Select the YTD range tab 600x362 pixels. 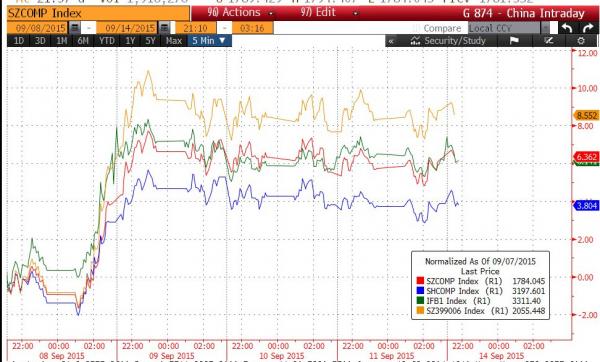coord(107,41)
